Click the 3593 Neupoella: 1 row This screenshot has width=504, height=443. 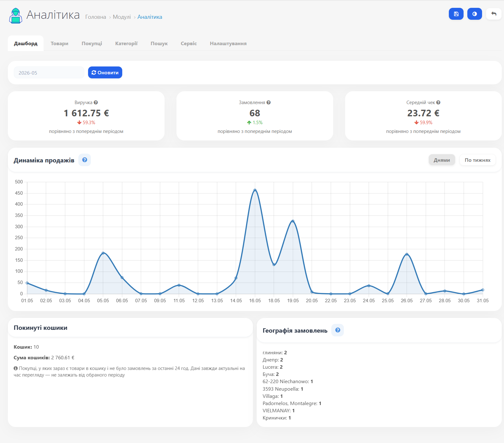click(283, 389)
